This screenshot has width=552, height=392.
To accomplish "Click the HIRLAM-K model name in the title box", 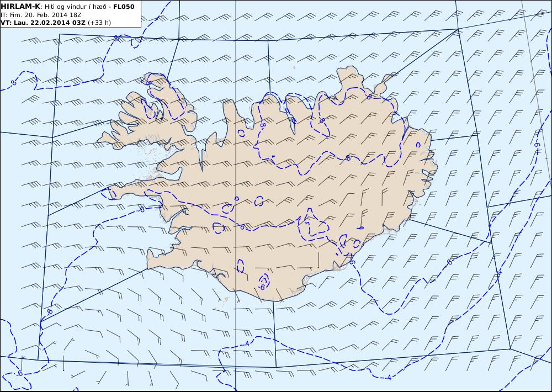I will (x=20, y=7).
